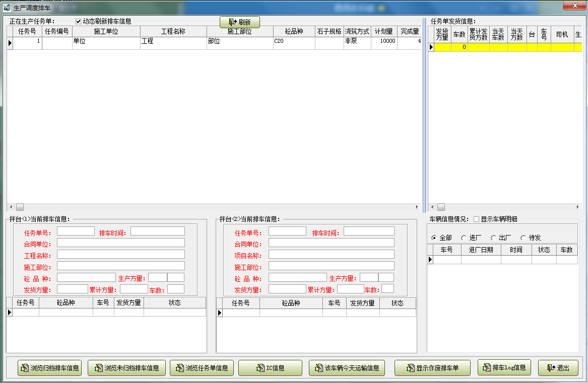The height and width of the screenshot is (383, 588).
Task: Select row arrow for task number 1
Action: 10,43
